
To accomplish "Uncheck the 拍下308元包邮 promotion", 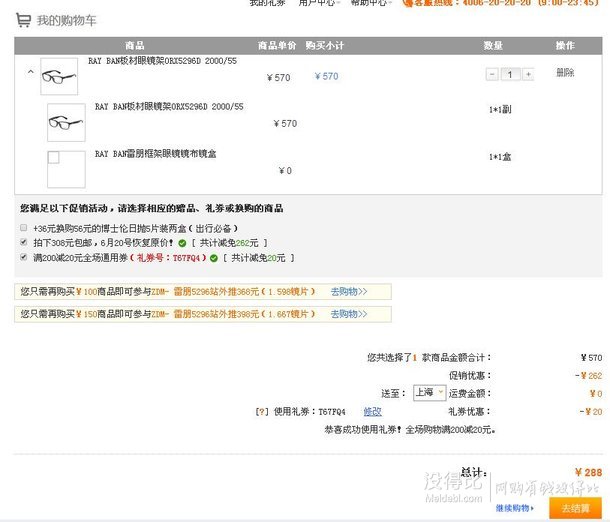I will (x=24, y=242).
